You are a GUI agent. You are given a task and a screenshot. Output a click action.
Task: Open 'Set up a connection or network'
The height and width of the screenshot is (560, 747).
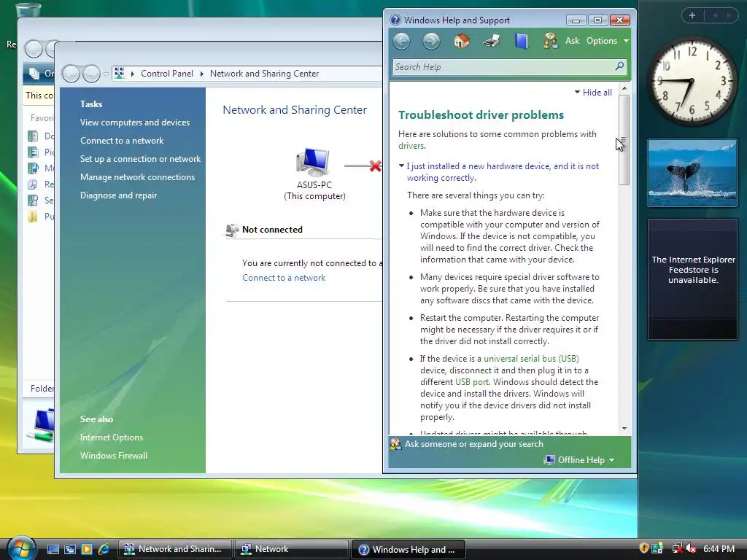tap(140, 158)
